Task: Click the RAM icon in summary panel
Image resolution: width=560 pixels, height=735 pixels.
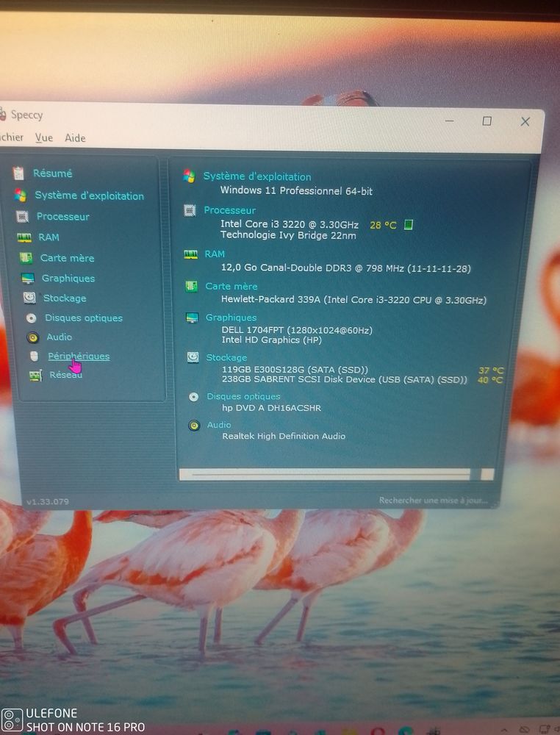Action: (x=190, y=254)
